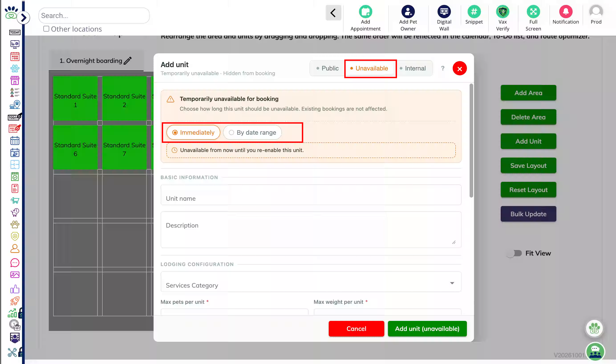The width and height of the screenshot is (616, 364).
Task: Click the Unit name input field
Action: 311,195
